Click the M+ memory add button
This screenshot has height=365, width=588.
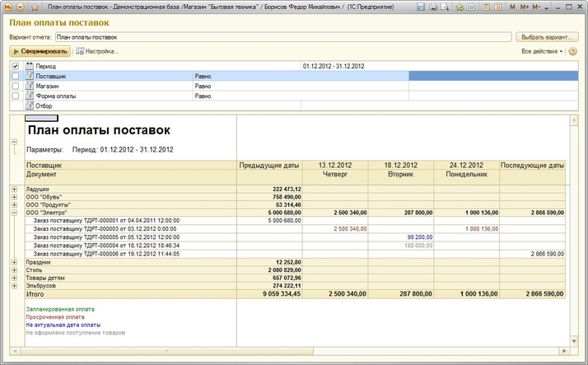point(526,7)
